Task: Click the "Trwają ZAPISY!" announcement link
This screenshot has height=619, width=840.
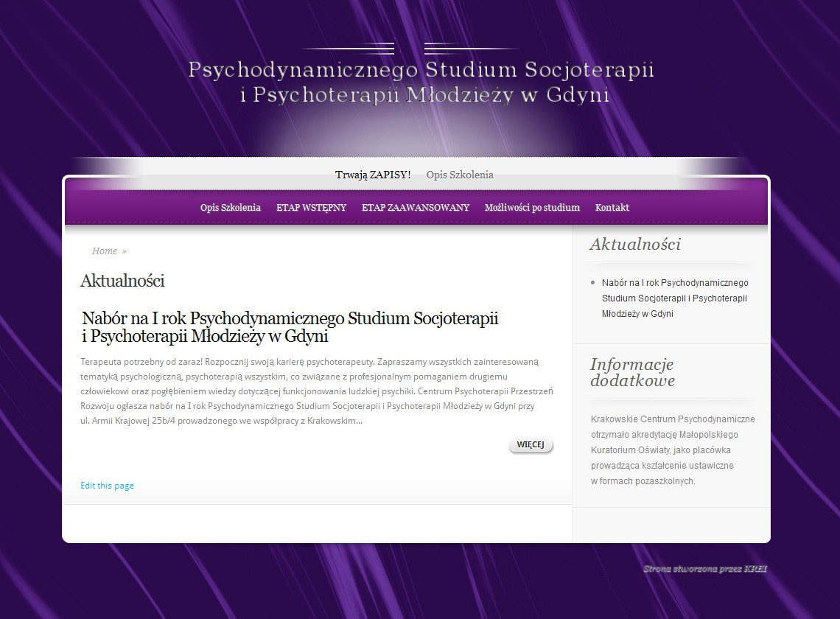Action: click(x=374, y=175)
